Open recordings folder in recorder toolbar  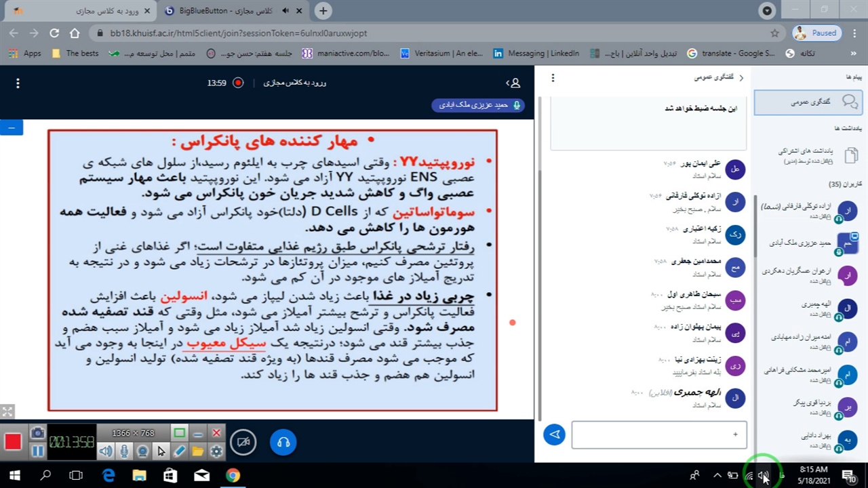click(x=198, y=451)
